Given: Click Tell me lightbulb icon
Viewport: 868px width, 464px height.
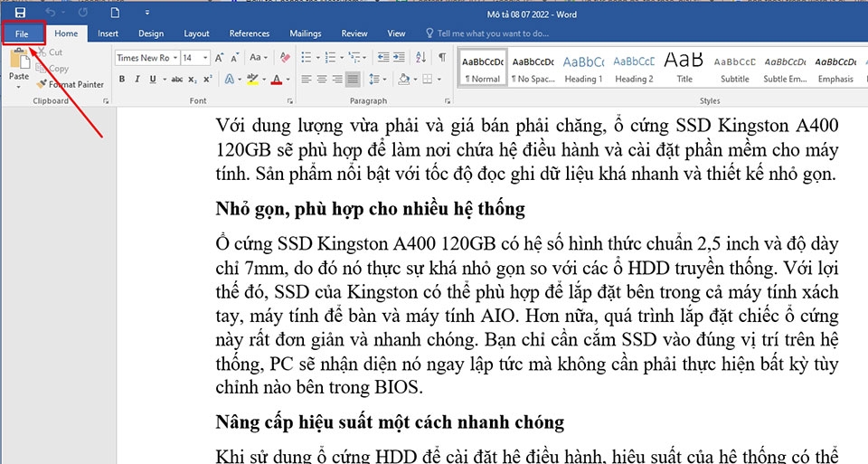Looking at the screenshot, I should coord(429,33).
